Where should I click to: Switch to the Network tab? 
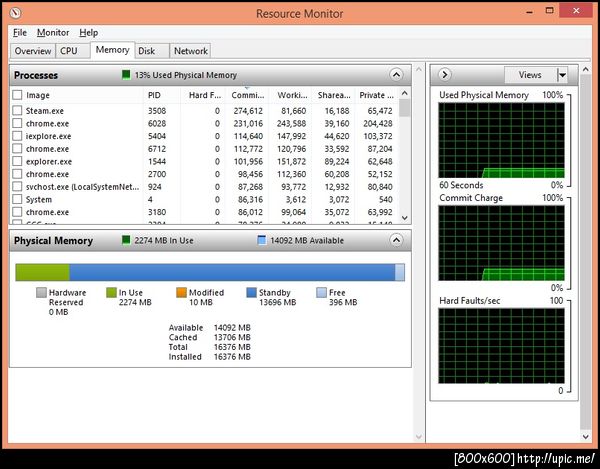191,51
